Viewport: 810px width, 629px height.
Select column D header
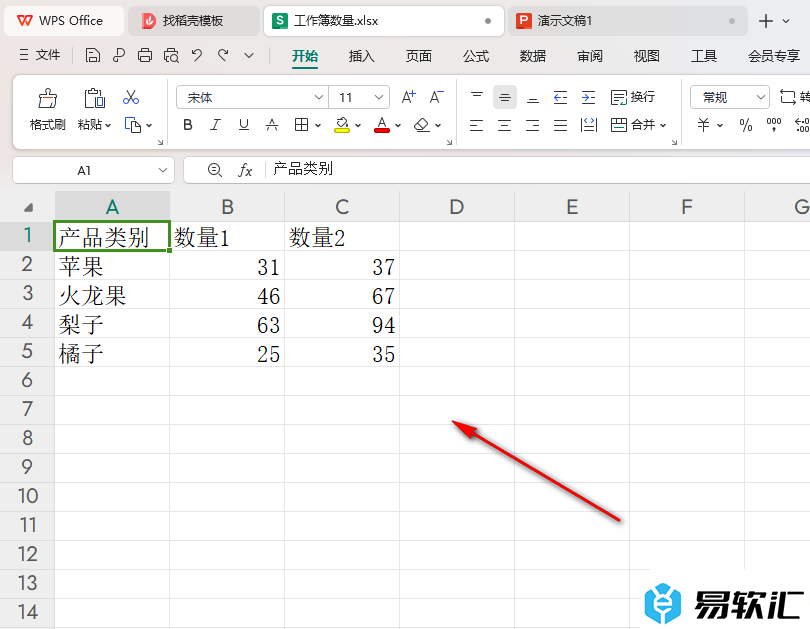pos(457,207)
